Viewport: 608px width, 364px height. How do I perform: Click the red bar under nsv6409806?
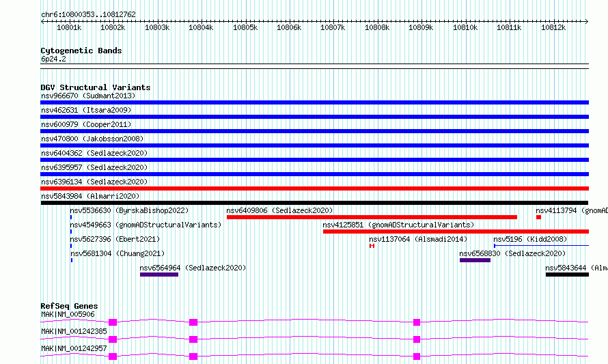(372, 217)
